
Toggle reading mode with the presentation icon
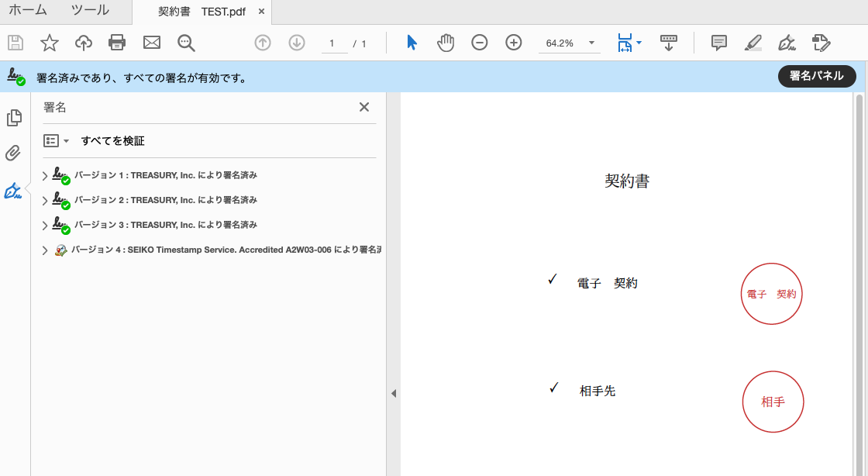coord(669,43)
